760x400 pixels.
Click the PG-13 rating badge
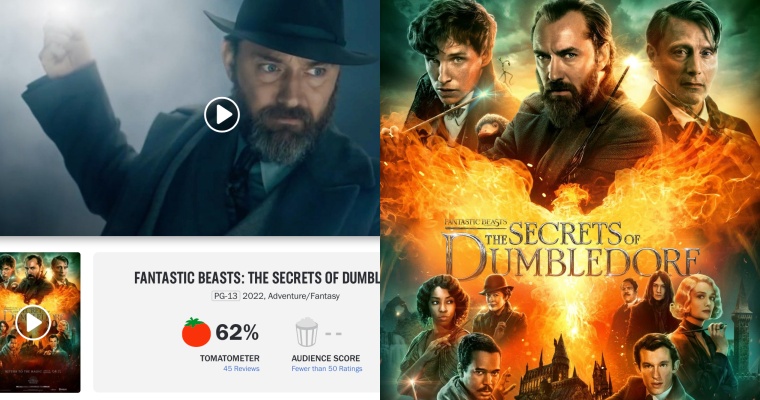coord(226,296)
